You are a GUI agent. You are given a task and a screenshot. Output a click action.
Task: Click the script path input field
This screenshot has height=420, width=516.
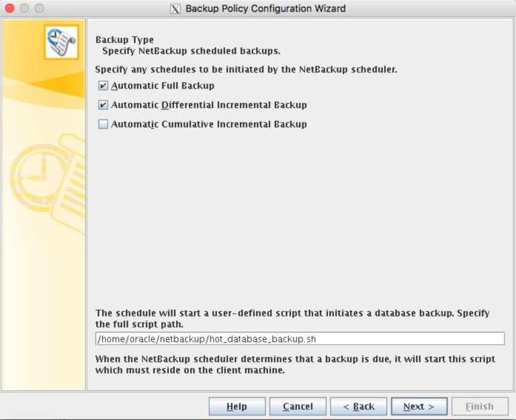pos(300,339)
